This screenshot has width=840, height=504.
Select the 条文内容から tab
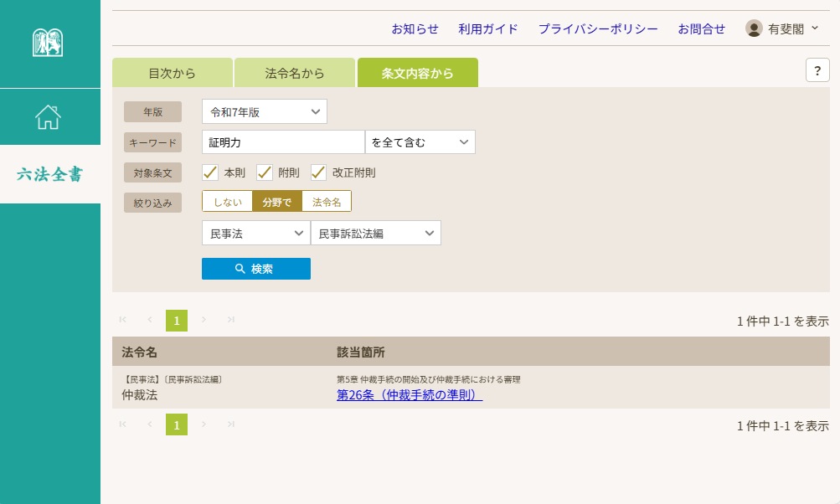point(417,73)
